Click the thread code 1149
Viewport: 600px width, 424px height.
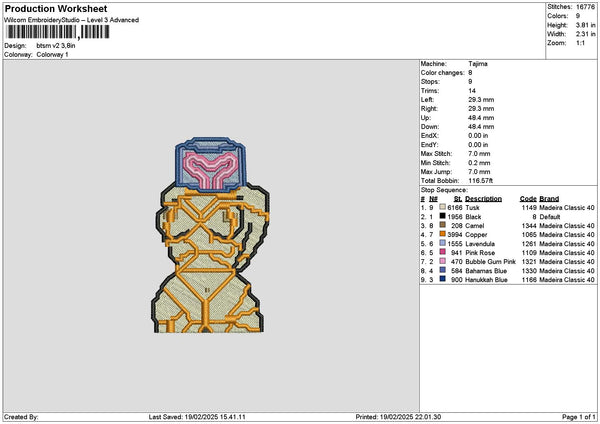(529, 207)
